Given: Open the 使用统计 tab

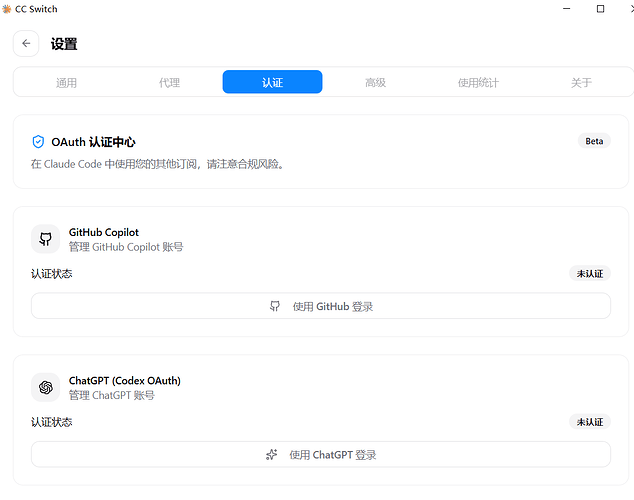Looking at the screenshot, I should pyautogui.click(x=478, y=82).
